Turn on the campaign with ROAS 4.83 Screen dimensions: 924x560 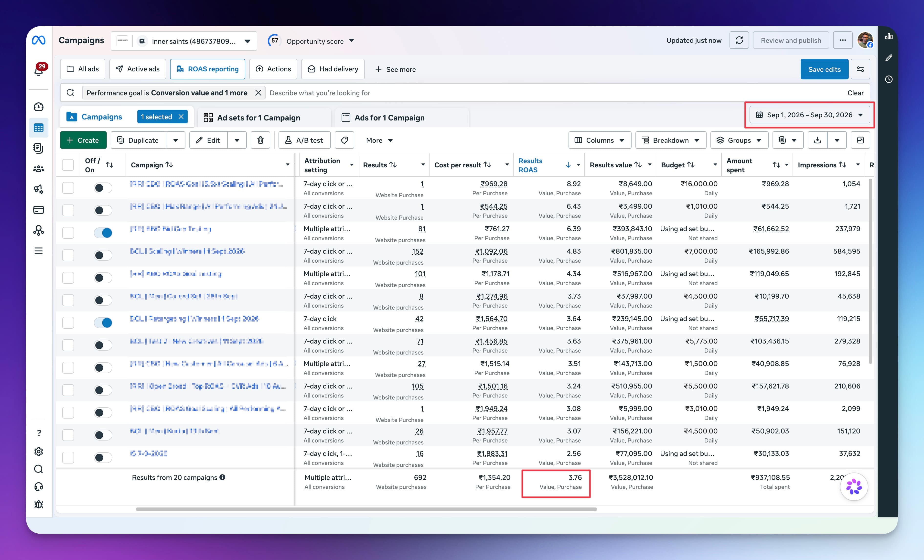[103, 255]
